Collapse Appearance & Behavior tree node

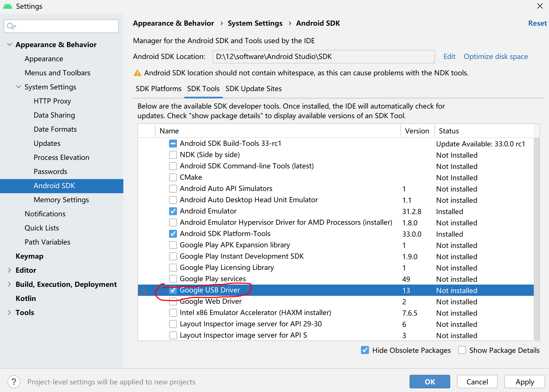point(10,45)
